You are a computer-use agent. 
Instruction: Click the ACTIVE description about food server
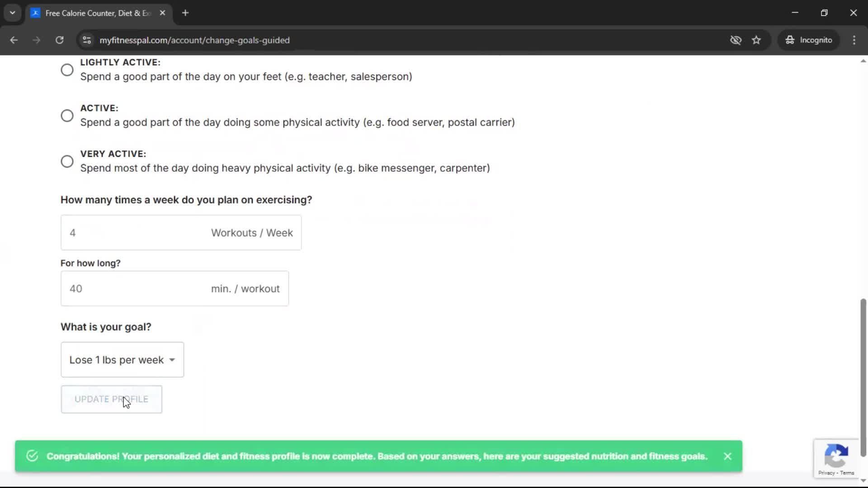click(297, 122)
